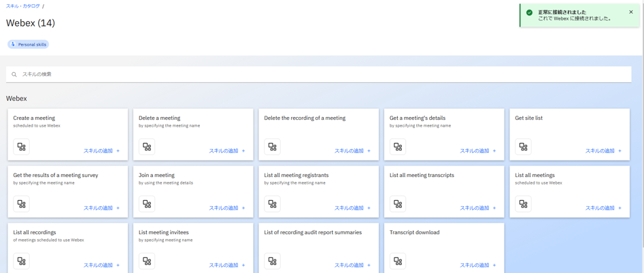The width and height of the screenshot is (644, 273).
Task: Click the skill icon on Create a meeting card
Action: coord(22,146)
